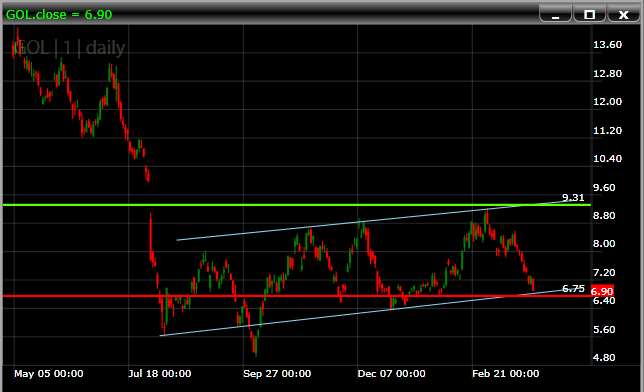
Task: Click the 6.75 price level label
Action: (573, 289)
